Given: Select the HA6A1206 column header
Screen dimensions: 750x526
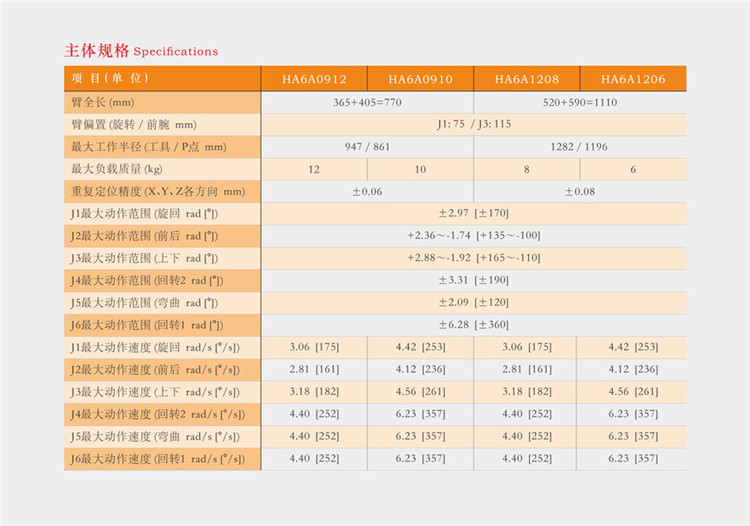Looking at the screenshot, I should 633,79.
